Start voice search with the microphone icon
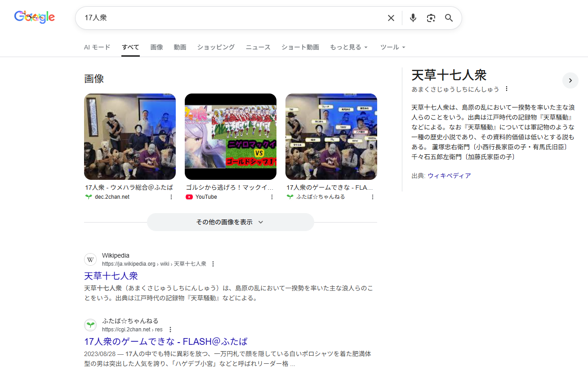Screen dimensions: 588x379 pyautogui.click(x=413, y=18)
